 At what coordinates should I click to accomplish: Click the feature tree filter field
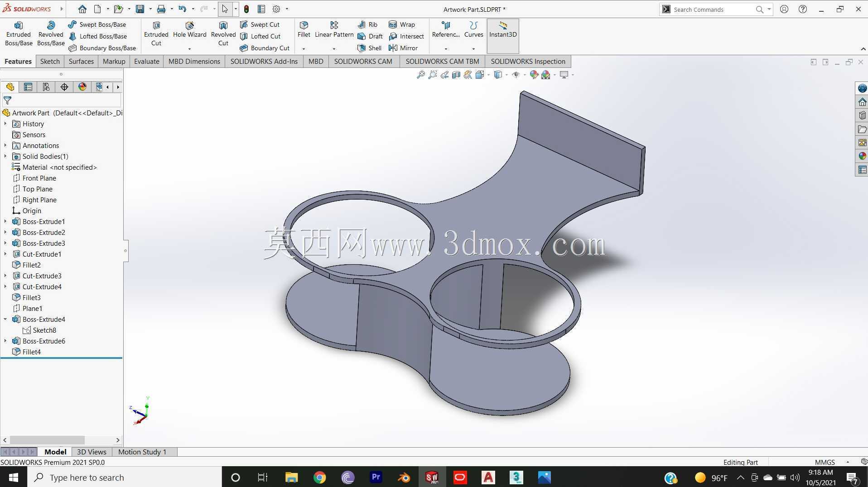(x=62, y=100)
